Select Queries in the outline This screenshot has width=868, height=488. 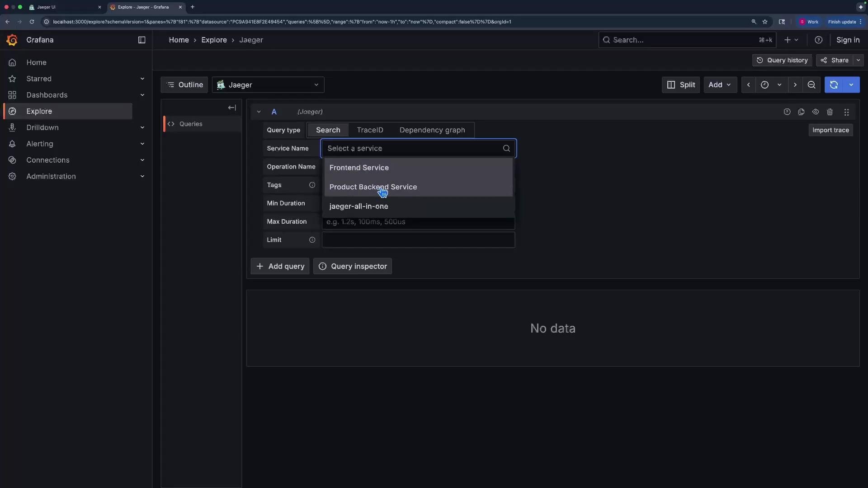point(202,124)
